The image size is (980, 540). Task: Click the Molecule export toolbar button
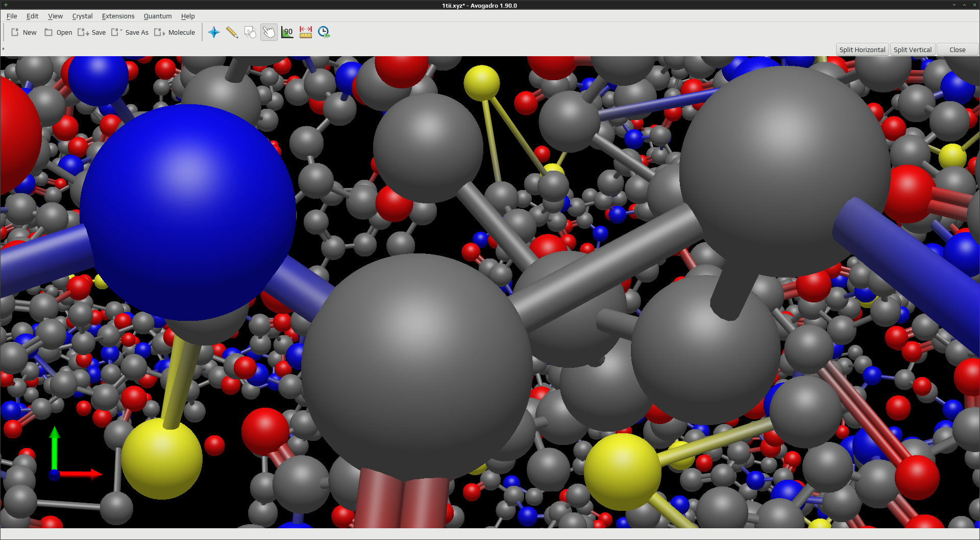175,32
